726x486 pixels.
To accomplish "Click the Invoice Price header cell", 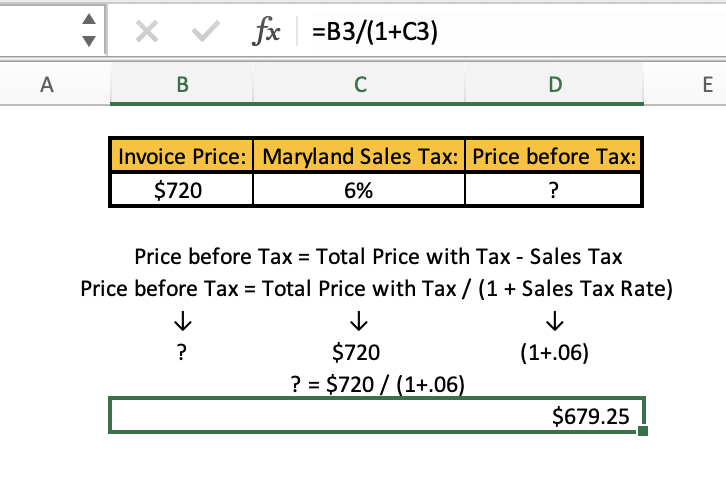I will 181,157.
